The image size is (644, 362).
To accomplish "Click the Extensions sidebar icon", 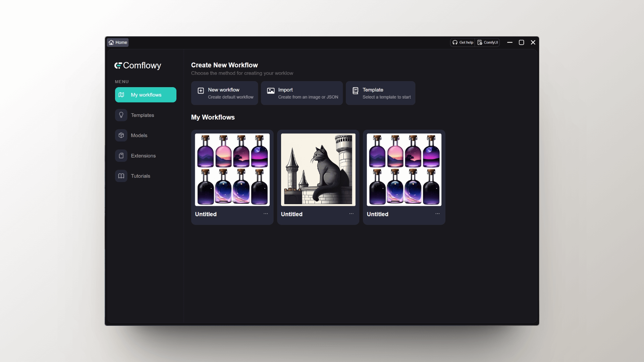I will (x=121, y=156).
